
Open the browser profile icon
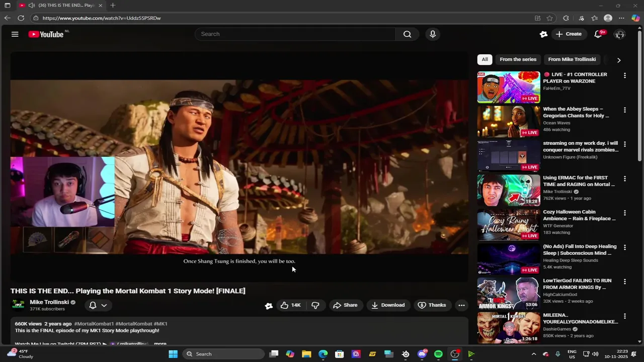pos(608,18)
